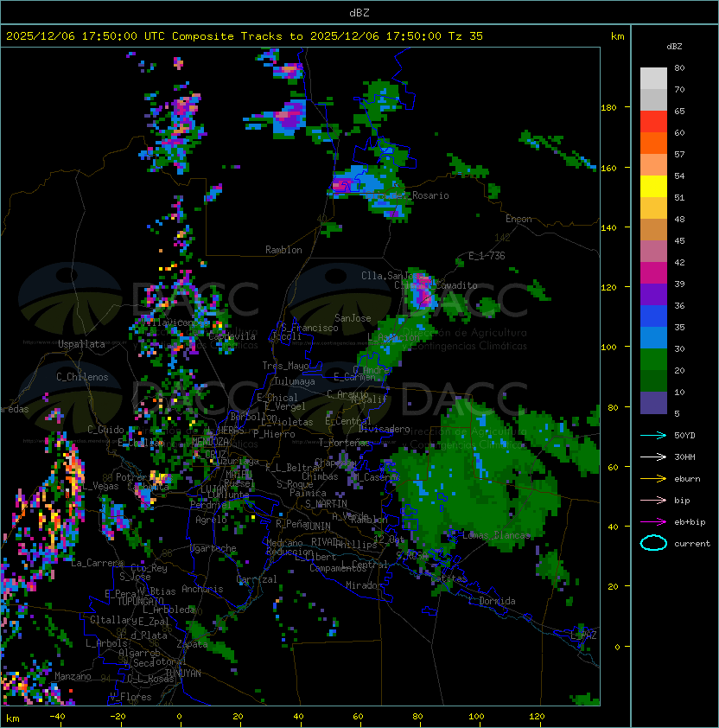Select the dark green 10-20 dBZ swatch

click(653, 381)
